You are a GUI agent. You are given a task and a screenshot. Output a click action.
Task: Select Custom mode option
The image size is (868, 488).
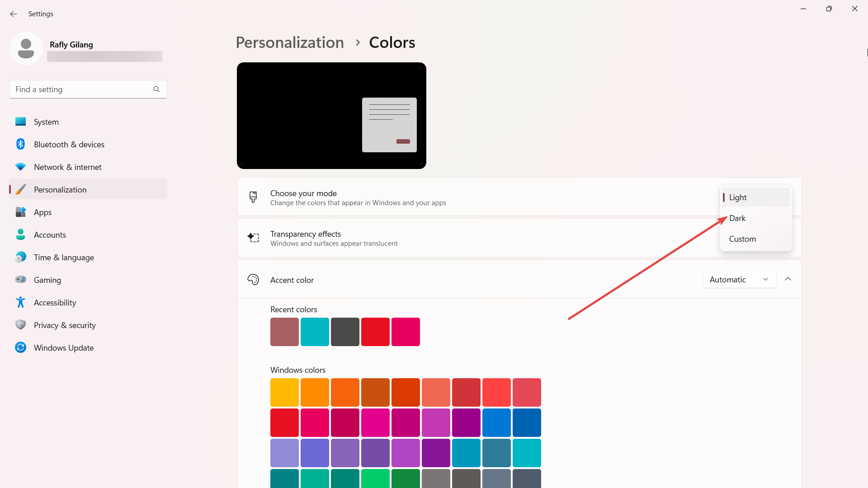756,239
